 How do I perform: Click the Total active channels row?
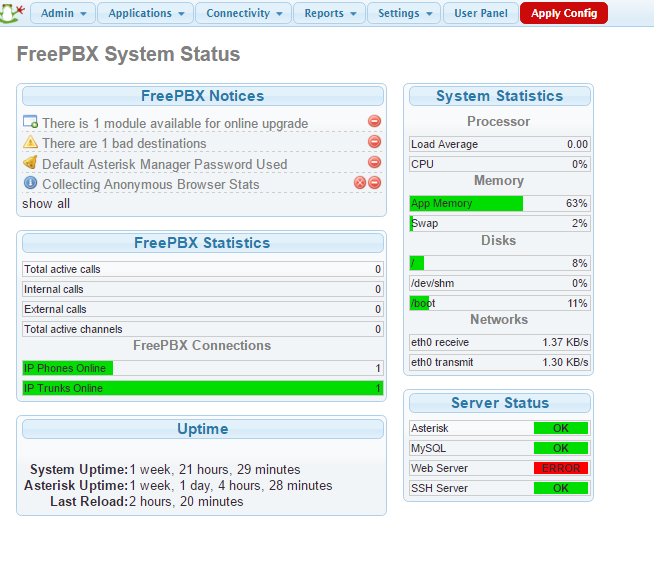(203, 329)
